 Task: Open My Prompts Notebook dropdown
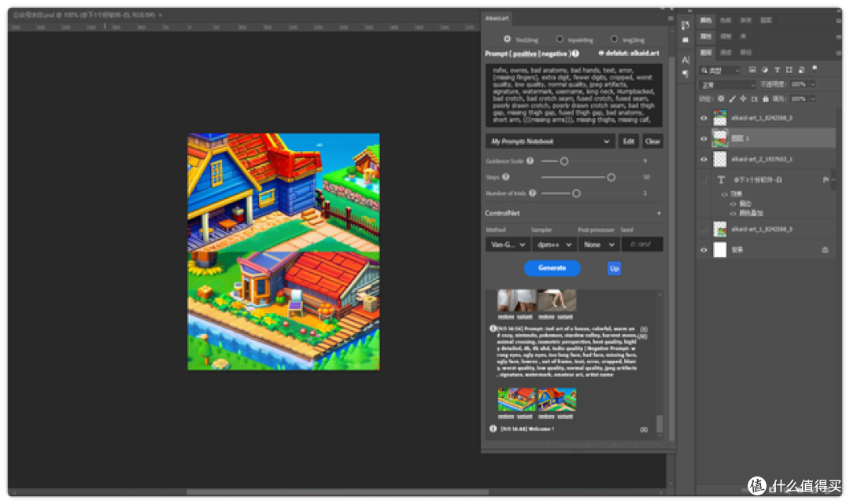click(549, 142)
